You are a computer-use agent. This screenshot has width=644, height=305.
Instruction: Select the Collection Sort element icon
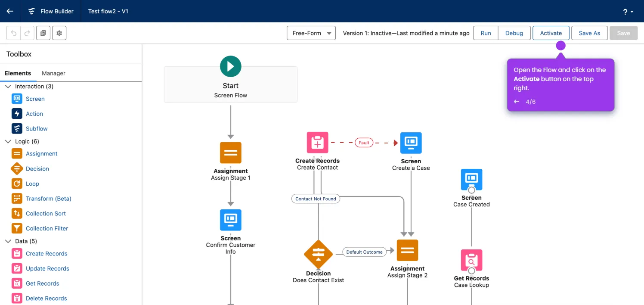pyautogui.click(x=17, y=213)
